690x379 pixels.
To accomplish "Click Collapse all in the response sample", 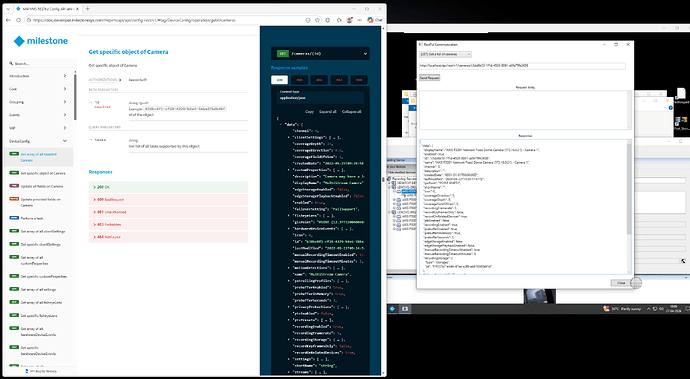I will pyautogui.click(x=351, y=111).
